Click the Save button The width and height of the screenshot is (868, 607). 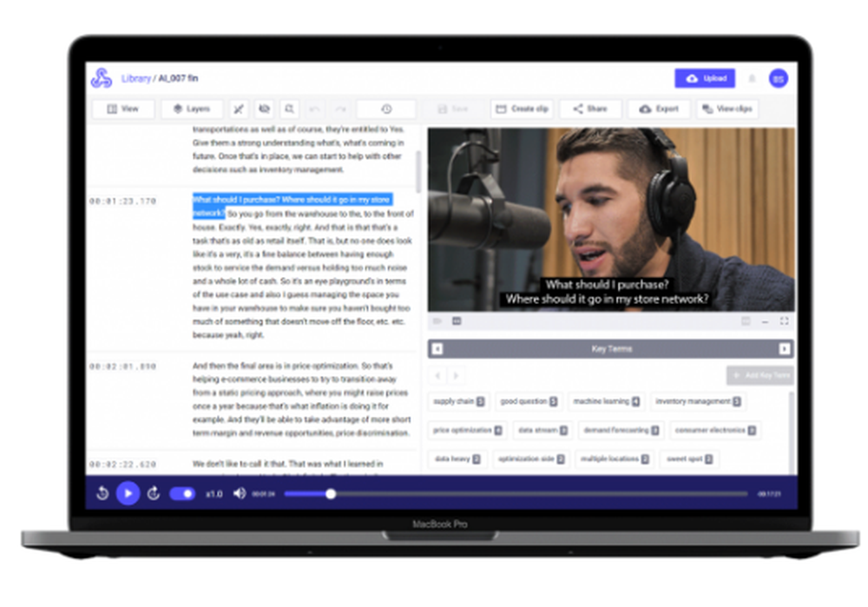[453, 109]
